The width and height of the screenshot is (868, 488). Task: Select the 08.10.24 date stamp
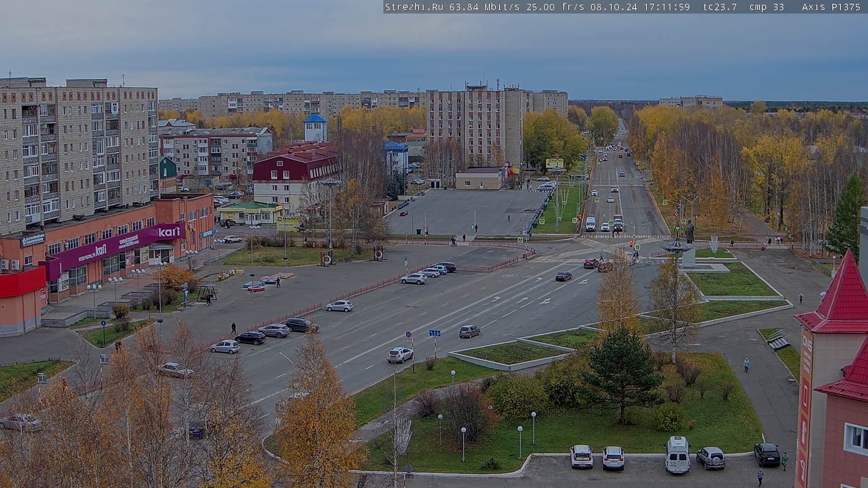point(613,7)
